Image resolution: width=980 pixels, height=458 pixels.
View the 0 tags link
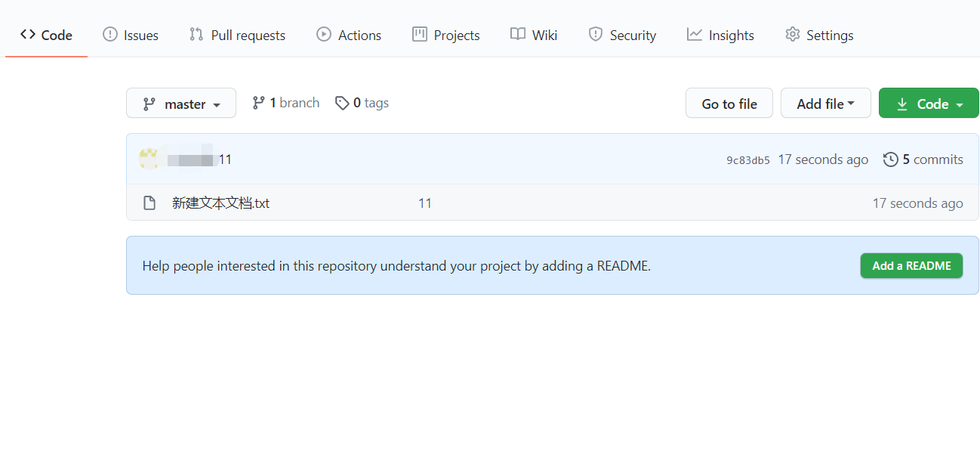(x=362, y=103)
